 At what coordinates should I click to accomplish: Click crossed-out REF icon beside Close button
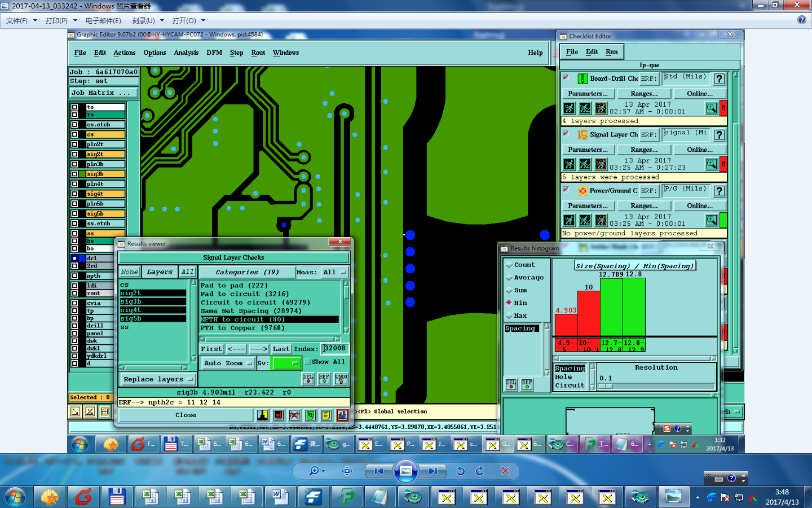pyautogui.click(x=294, y=415)
